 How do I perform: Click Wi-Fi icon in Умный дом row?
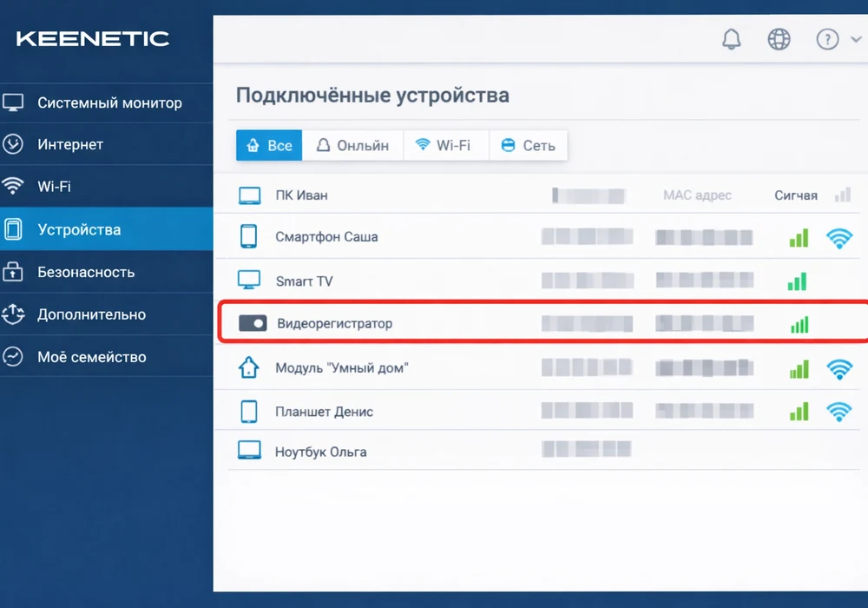839,369
